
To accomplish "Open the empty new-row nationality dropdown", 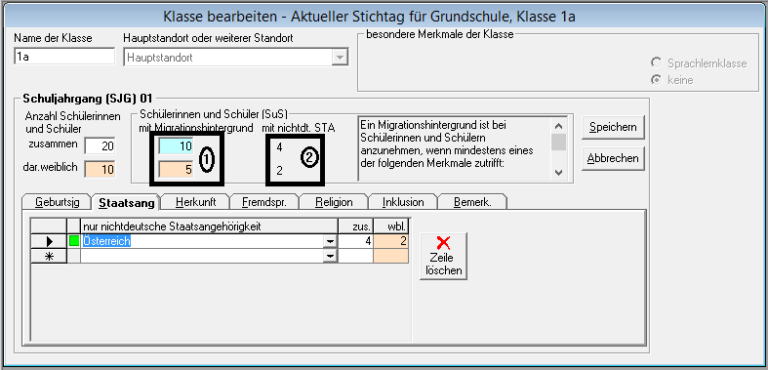I will (x=331, y=256).
